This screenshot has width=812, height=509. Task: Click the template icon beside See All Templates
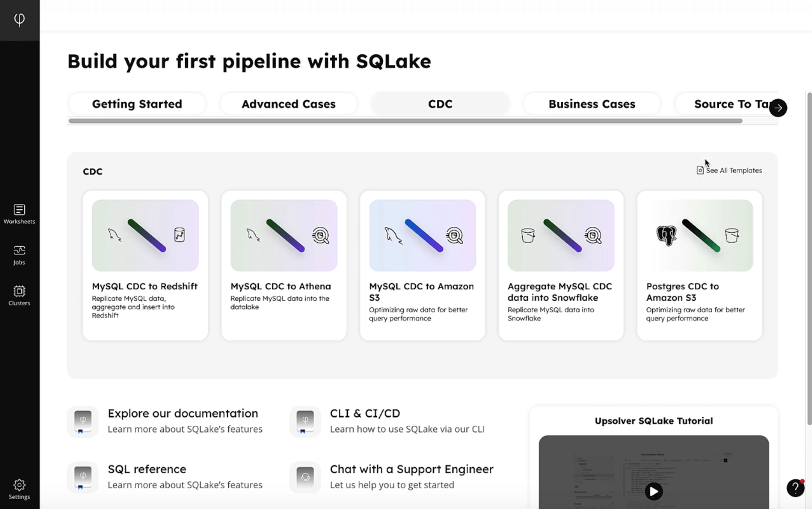(700, 170)
